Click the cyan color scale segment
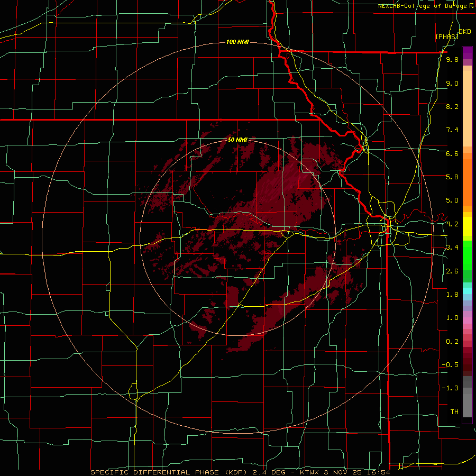This screenshot has width=476, height=476. point(467,291)
